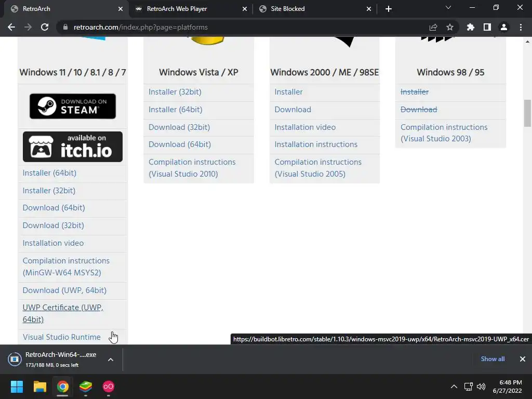Open the Download on Steam badge
This screenshot has height=399, width=532.
[73, 106]
